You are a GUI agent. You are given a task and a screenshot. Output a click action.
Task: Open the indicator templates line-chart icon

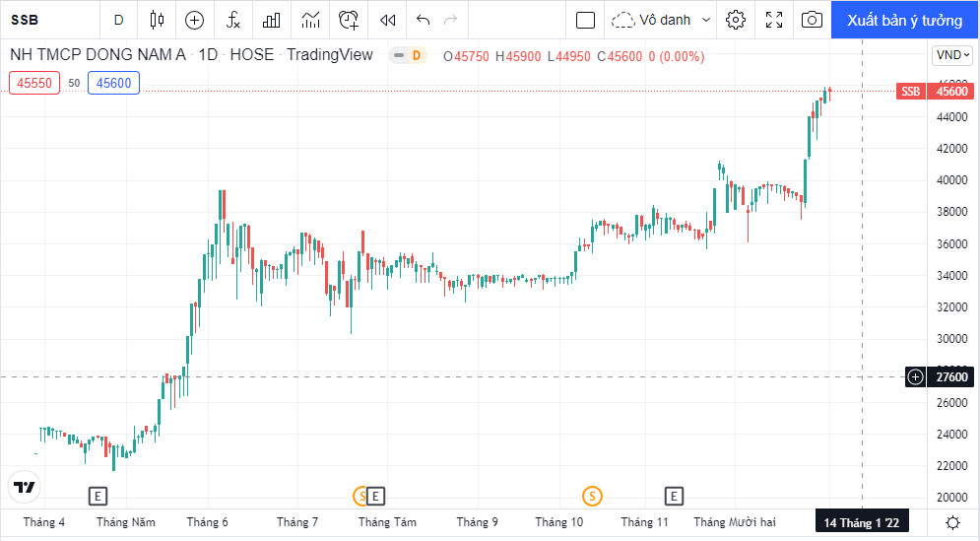pos(310,20)
